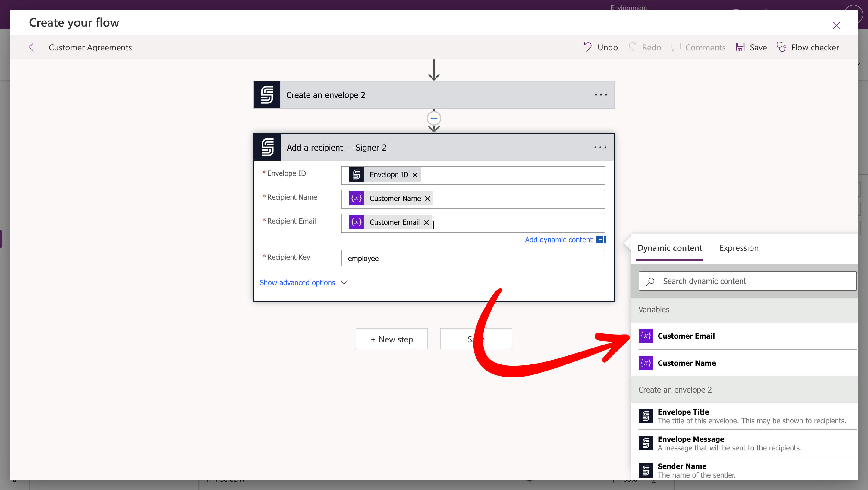Click the Recipient Key input field

(473, 258)
